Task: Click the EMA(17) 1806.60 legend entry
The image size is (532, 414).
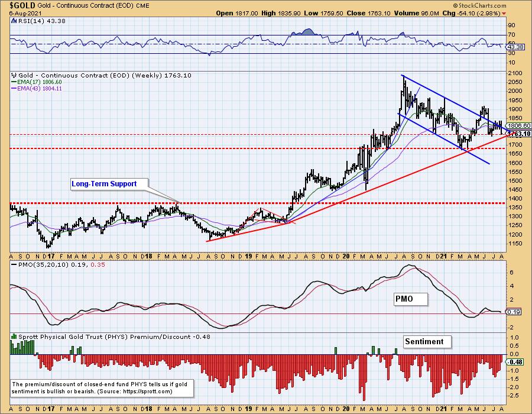Action: coord(37,82)
